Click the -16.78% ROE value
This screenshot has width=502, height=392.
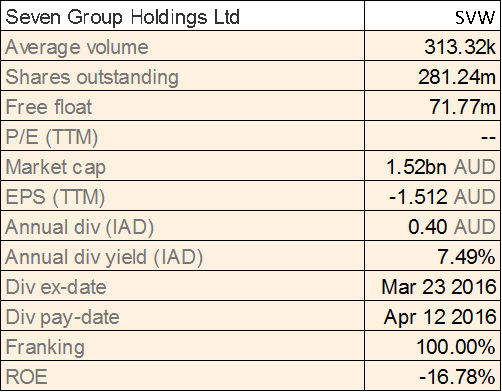click(457, 377)
